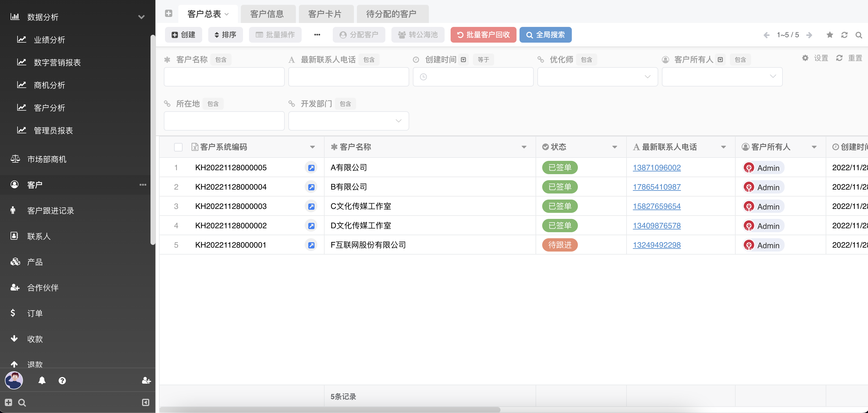Image resolution: width=868 pixels, height=413 pixels.
Task: Toggle the select-all checkbox in table header
Action: [178, 147]
